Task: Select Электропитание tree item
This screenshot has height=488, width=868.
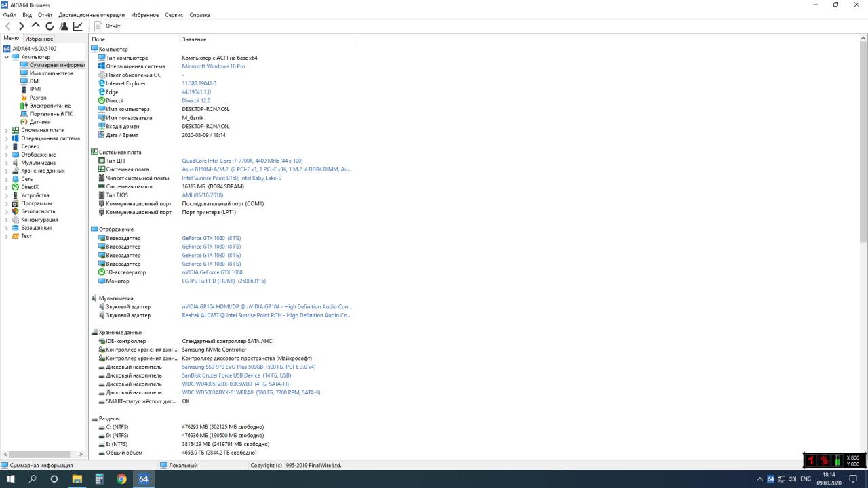Action: 50,106
